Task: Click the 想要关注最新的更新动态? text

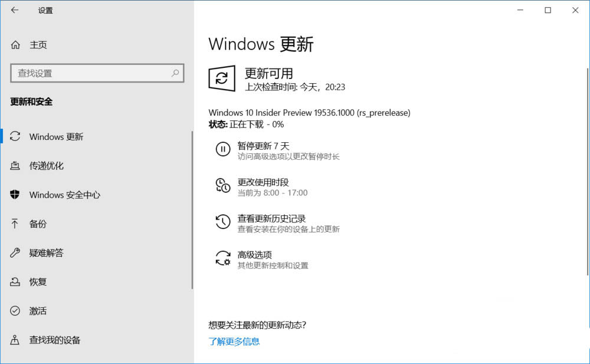Action: pyautogui.click(x=257, y=325)
